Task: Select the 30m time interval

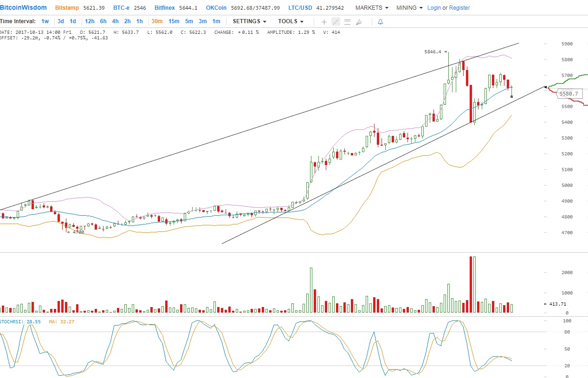Action: pos(157,21)
